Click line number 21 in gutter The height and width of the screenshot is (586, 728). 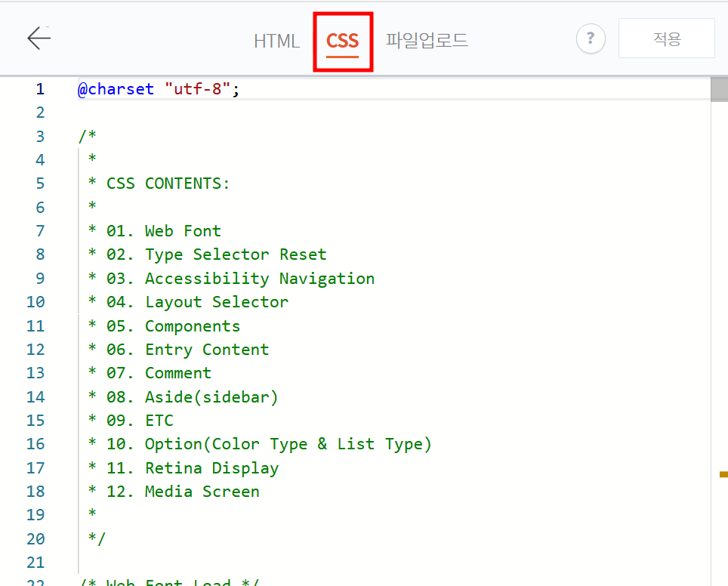pos(35,563)
